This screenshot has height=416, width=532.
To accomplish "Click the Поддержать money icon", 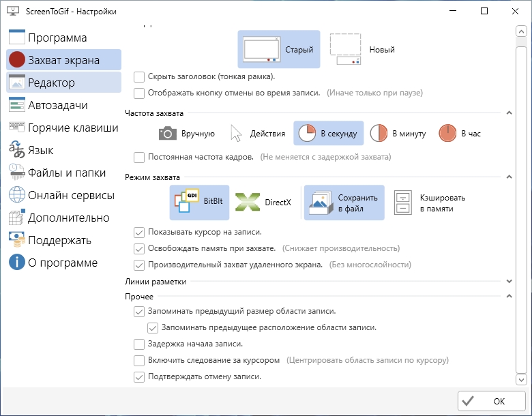I will tap(17, 239).
